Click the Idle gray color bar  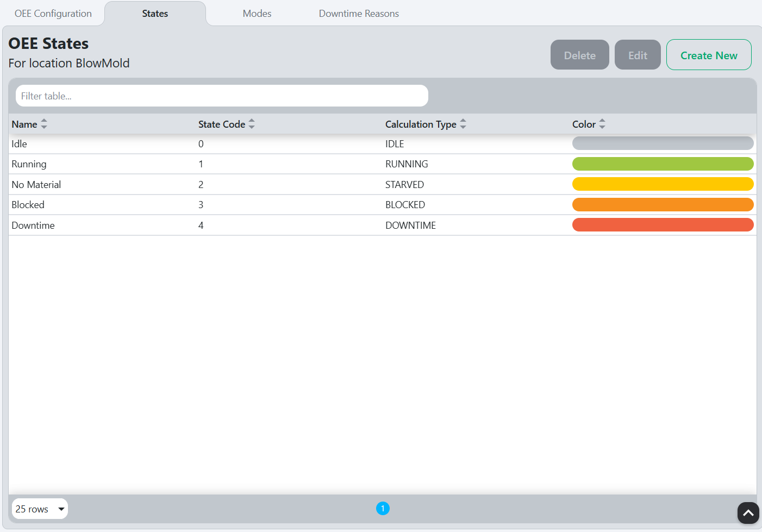click(x=663, y=143)
